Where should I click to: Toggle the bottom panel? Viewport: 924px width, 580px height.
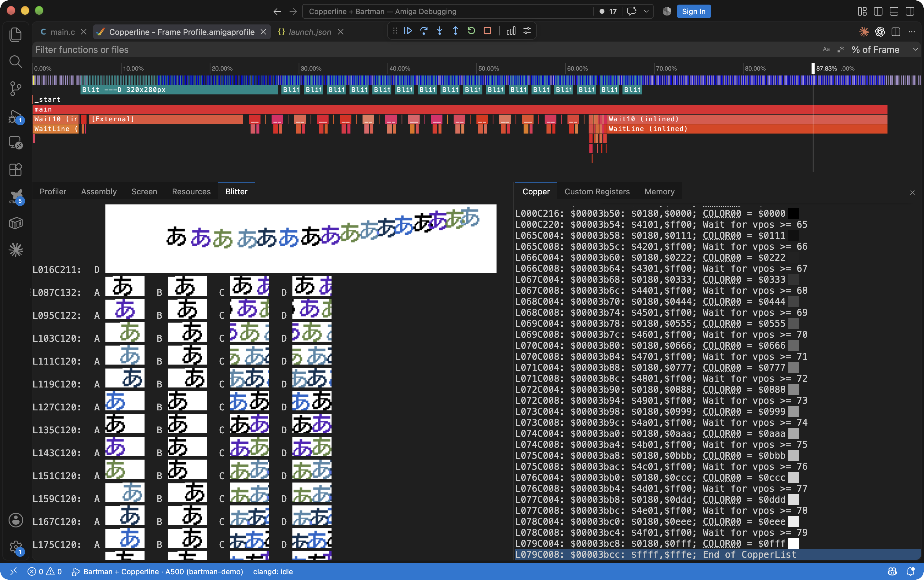coord(894,12)
